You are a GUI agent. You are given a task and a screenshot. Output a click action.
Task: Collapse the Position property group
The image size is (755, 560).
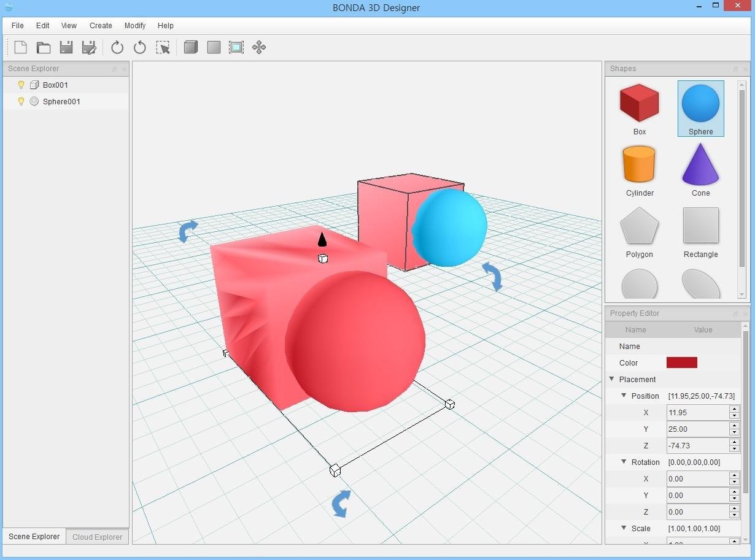(624, 396)
